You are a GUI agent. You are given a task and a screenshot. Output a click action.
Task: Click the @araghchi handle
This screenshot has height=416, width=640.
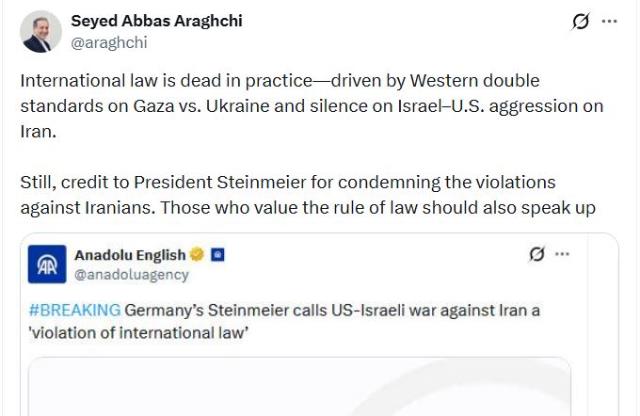pyautogui.click(x=106, y=42)
